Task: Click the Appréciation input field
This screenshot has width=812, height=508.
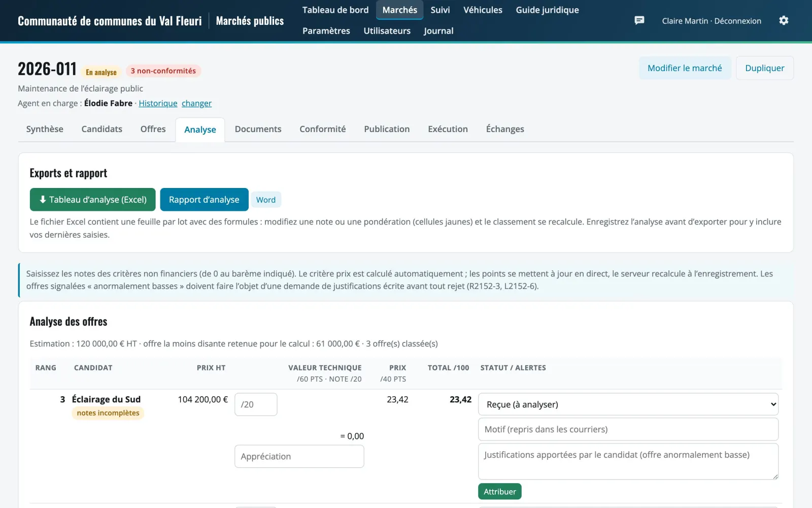Action: (x=299, y=456)
